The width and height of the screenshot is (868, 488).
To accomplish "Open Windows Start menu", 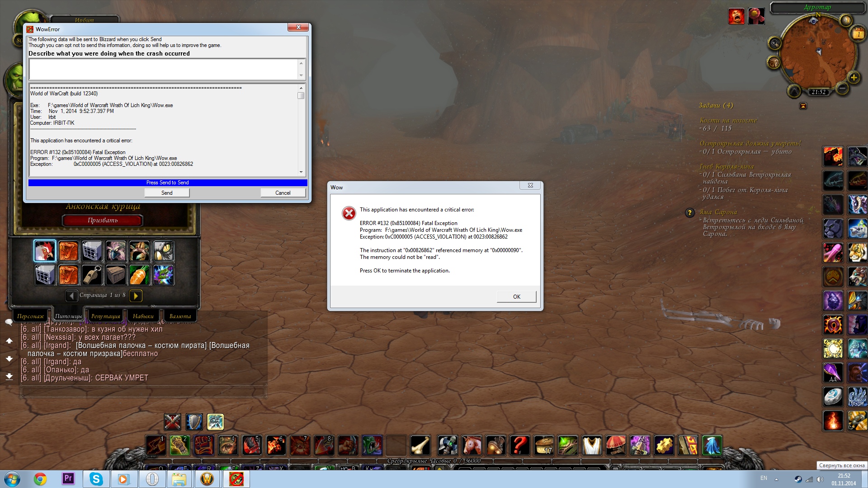I will [12, 479].
